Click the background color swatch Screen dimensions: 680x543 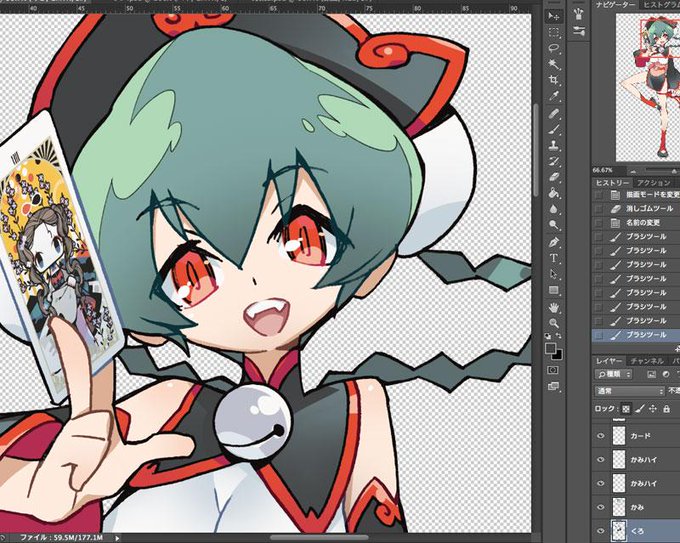click(558, 355)
